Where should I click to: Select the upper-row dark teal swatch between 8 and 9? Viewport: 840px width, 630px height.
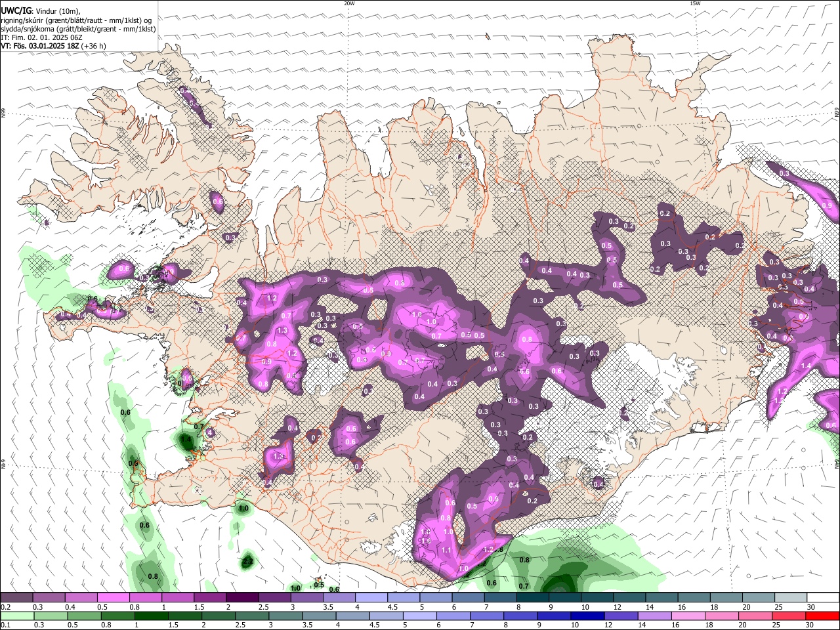tap(533, 598)
